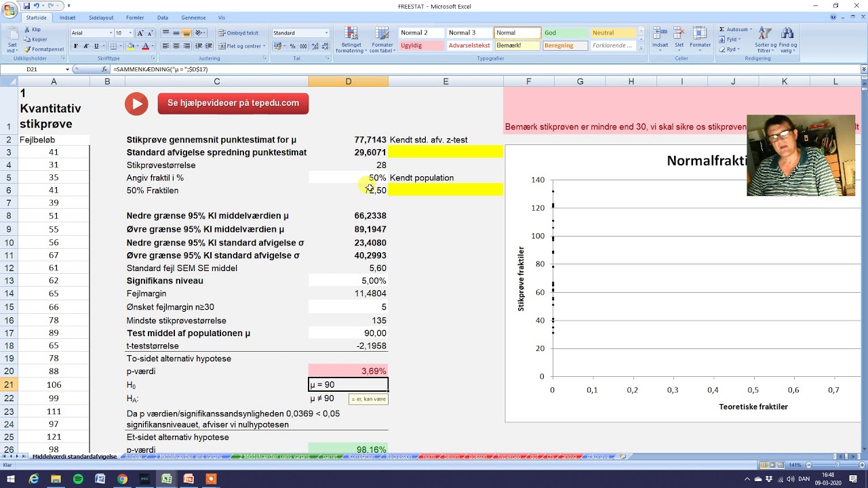
Task: Apply the Beregning cell style
Action: [566, 45]
